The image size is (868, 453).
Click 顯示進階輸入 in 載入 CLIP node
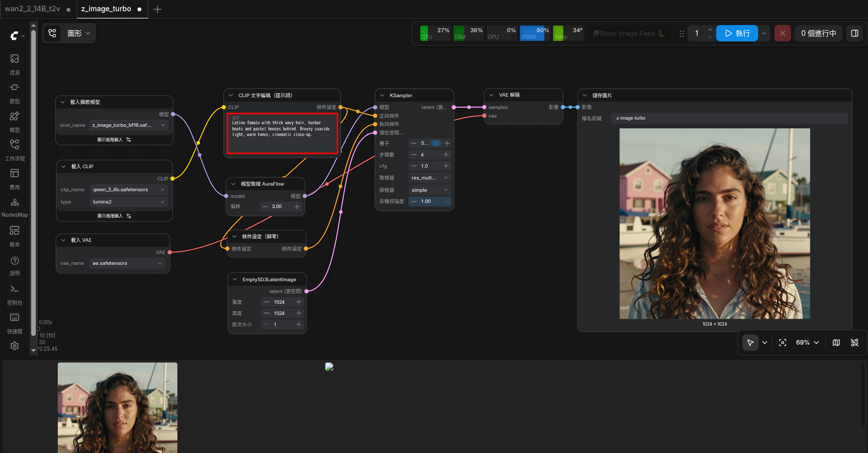[114, 216]
